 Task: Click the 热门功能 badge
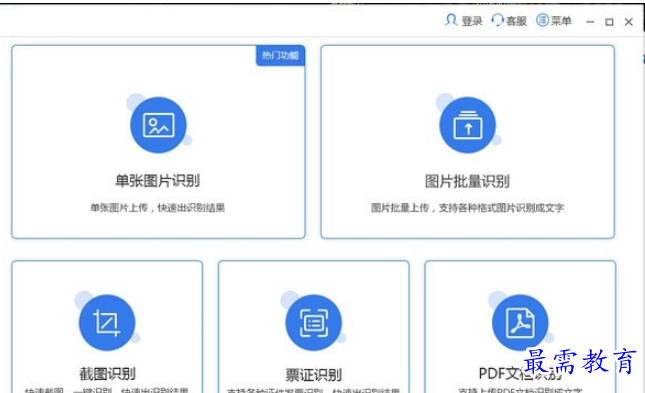coord(281,55)
